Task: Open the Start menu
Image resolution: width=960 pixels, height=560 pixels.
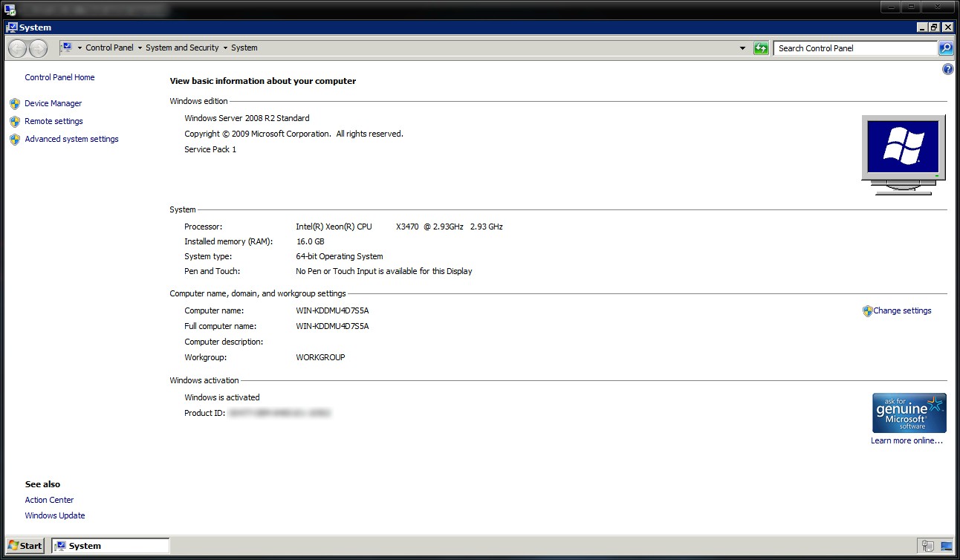Action: point(25,546)
